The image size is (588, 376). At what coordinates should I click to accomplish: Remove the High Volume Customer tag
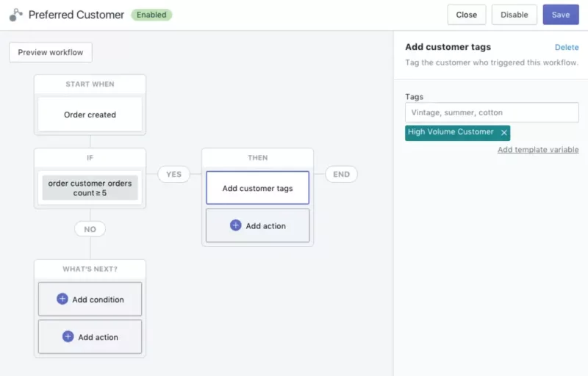pos(503,133)
